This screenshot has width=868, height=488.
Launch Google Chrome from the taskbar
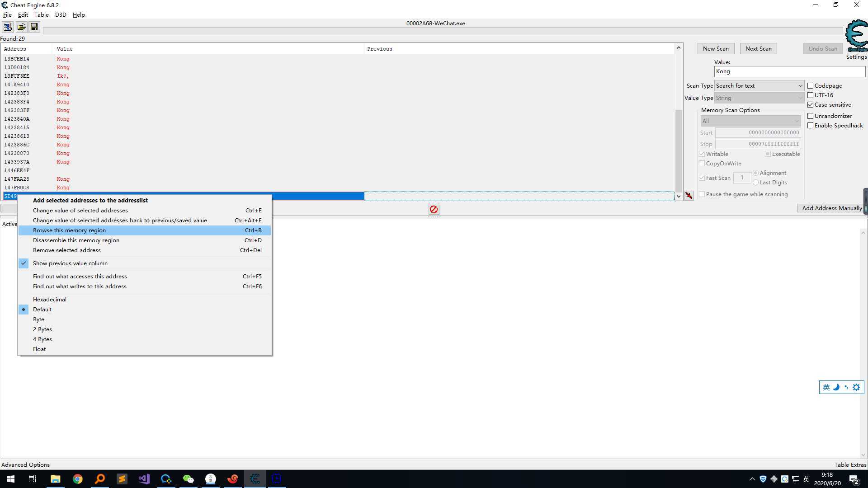coord(77,479)
